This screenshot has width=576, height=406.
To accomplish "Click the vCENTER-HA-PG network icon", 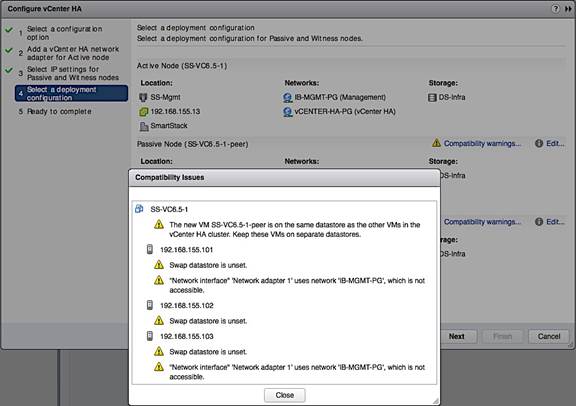I will pos(288,112).
